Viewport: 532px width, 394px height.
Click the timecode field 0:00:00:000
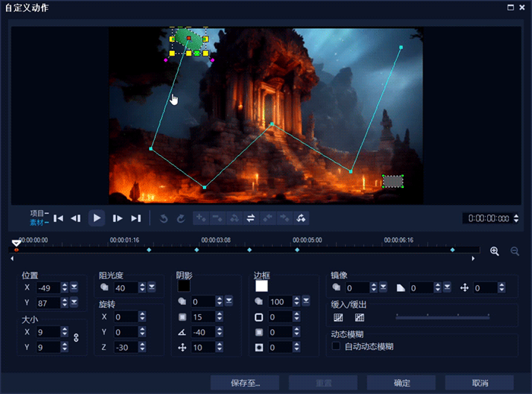(488, 218)
